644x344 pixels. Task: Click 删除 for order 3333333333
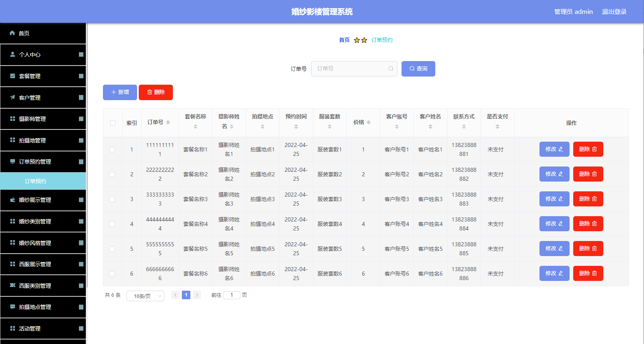point(588,199)
